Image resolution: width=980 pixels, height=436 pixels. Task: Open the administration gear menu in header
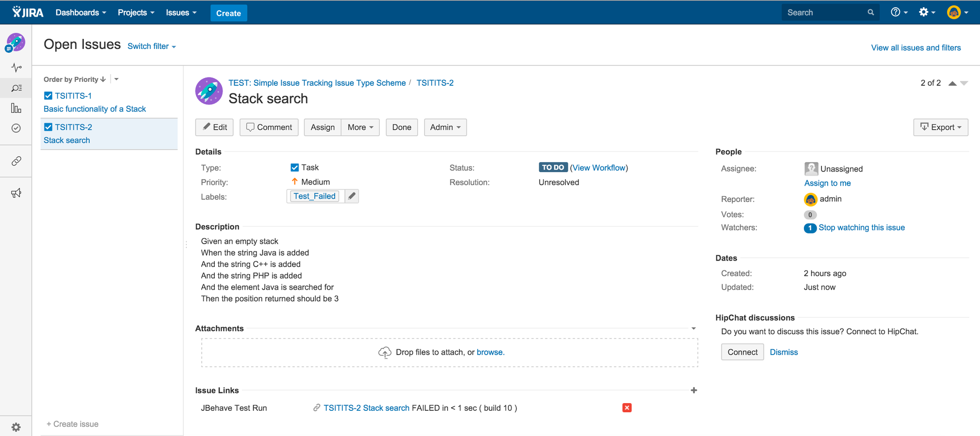927,13
